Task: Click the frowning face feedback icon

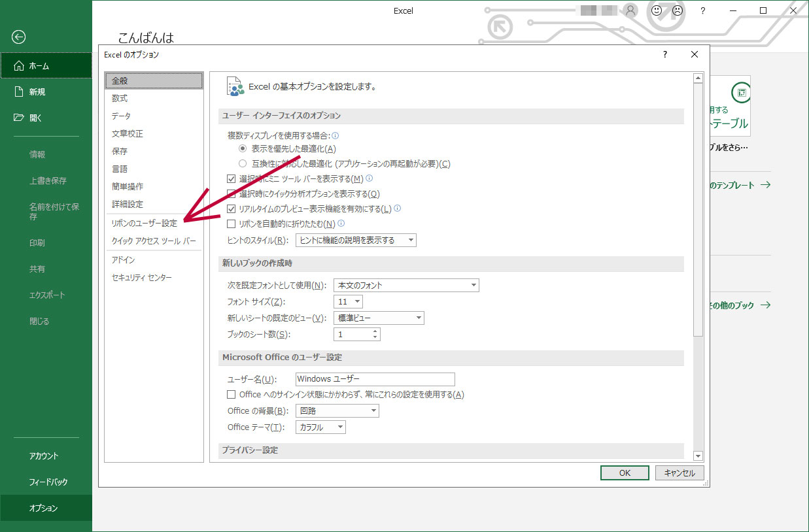Action: coord(678,11)
